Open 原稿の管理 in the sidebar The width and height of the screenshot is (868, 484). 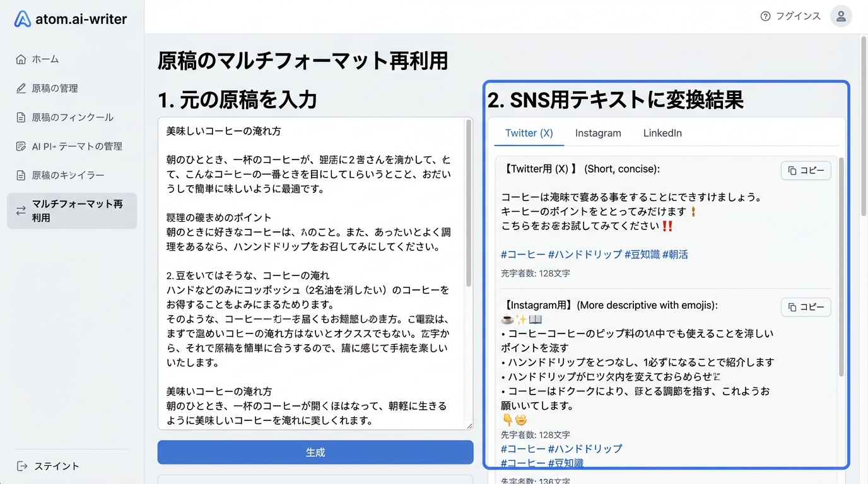point(55,88)
